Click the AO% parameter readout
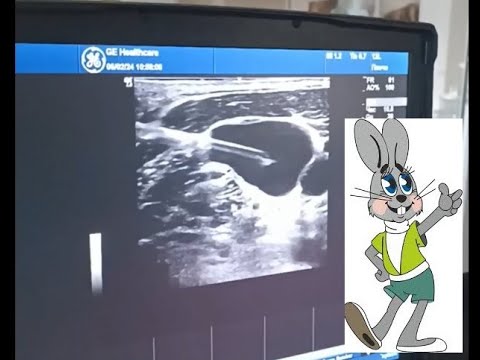This screenshot has width=480, height=360. [380, 88]
